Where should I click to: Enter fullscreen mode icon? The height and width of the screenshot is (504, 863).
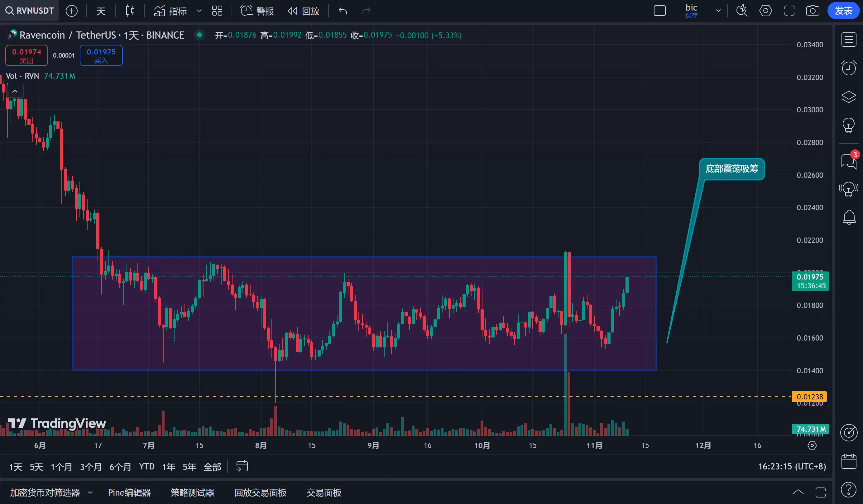(x=789, y=11)
